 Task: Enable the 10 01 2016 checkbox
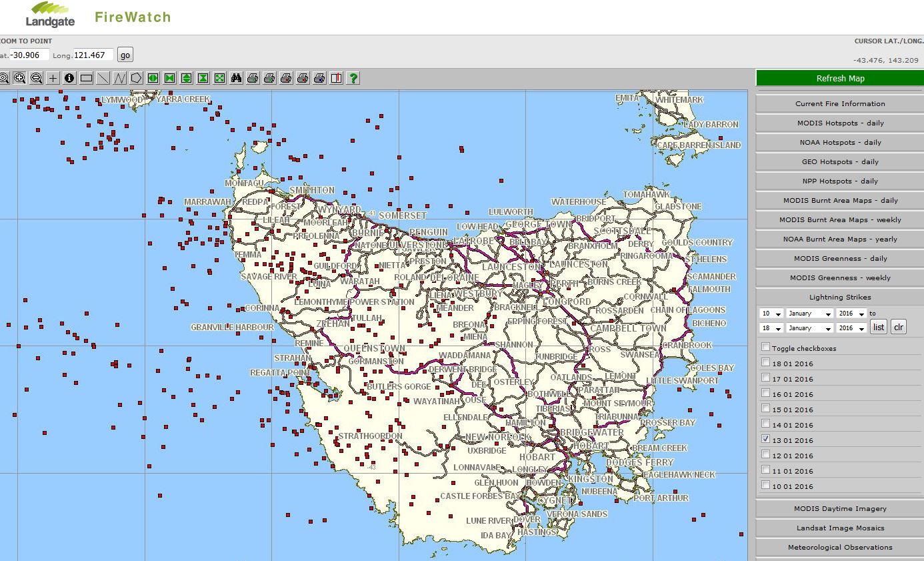[765, 485]
